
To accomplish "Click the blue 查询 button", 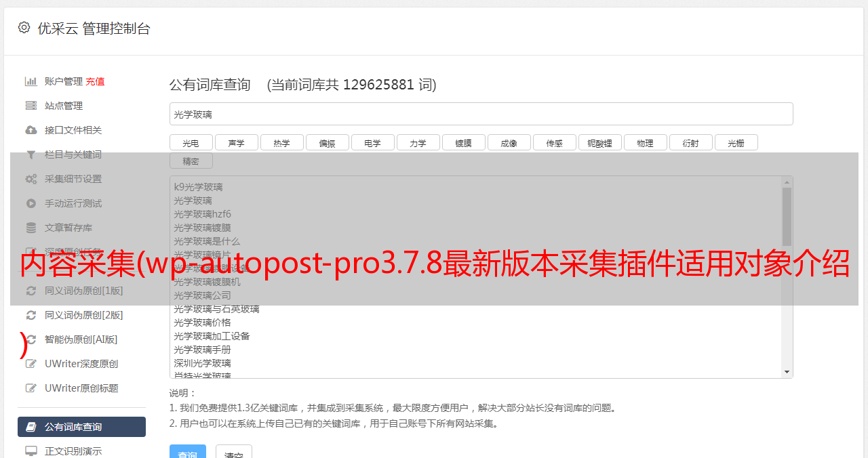I will coord(187,452).
